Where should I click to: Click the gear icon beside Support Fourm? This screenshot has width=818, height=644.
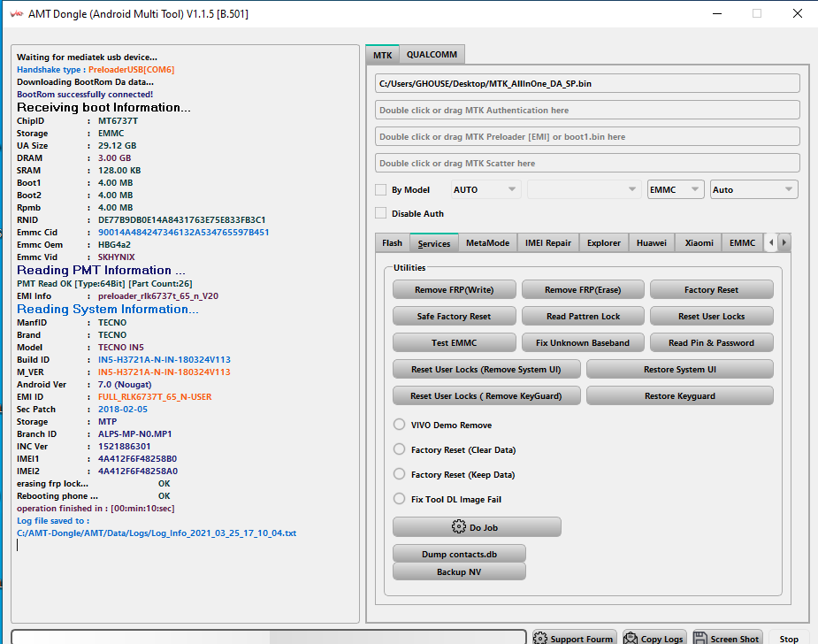540,639
